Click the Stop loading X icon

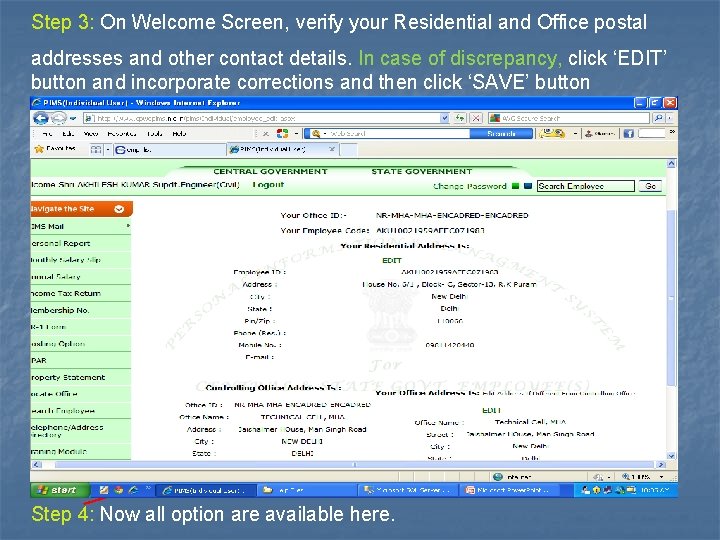pyautogui.click(x=476, y=118)
